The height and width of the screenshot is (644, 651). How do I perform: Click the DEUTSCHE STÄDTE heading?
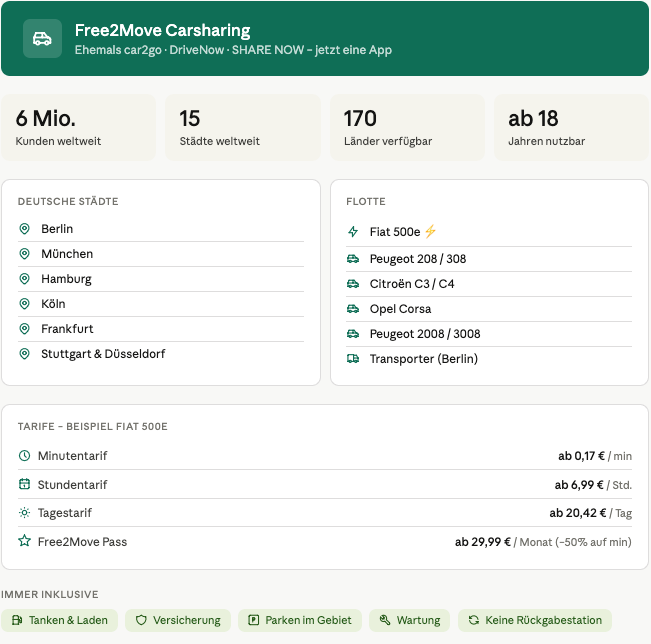tap(68, 201)
